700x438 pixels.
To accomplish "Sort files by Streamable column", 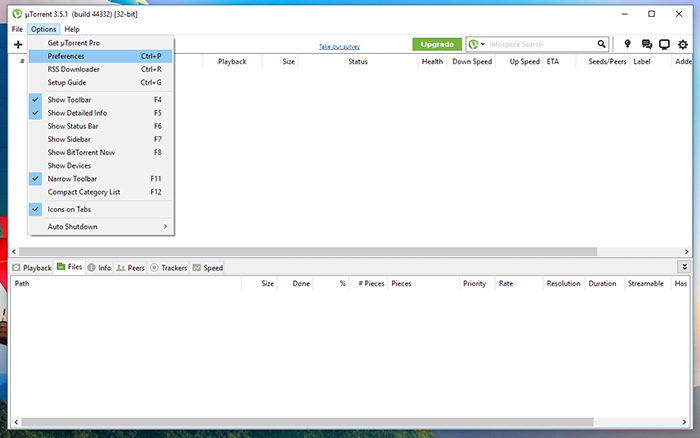I will pyautogui.click(x=647, y=284).
